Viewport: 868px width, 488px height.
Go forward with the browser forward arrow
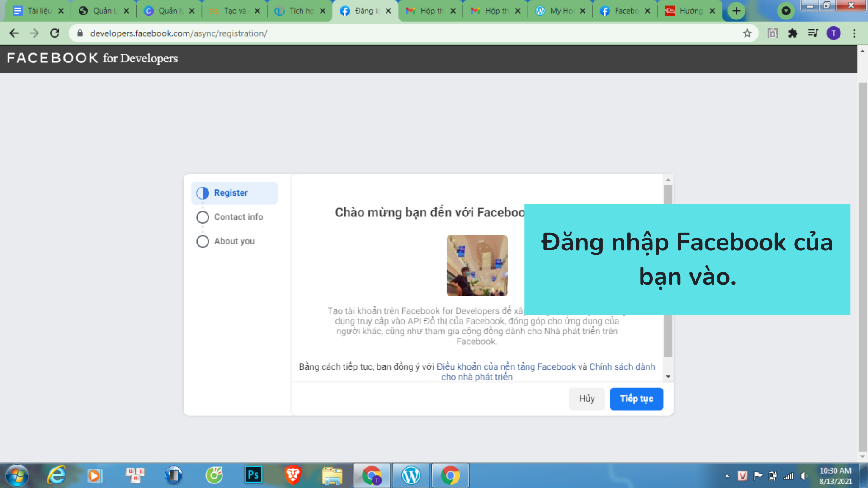point(34,33)
